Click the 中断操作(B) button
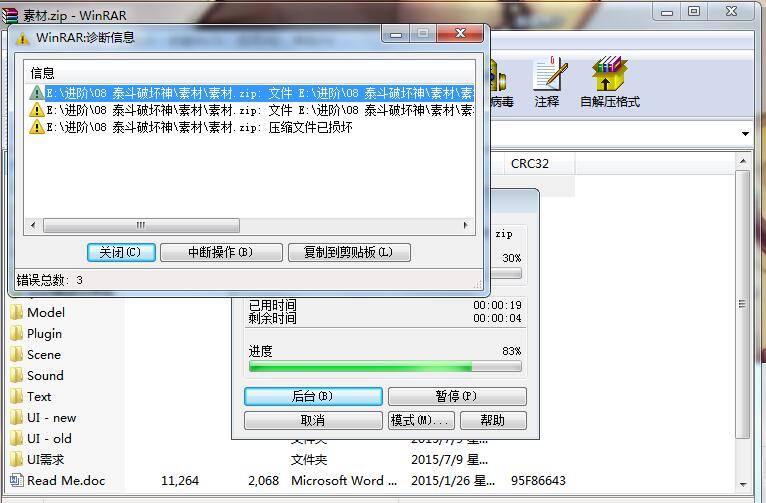The height and width of the screenshot is (503, 766). coord(221,252)
